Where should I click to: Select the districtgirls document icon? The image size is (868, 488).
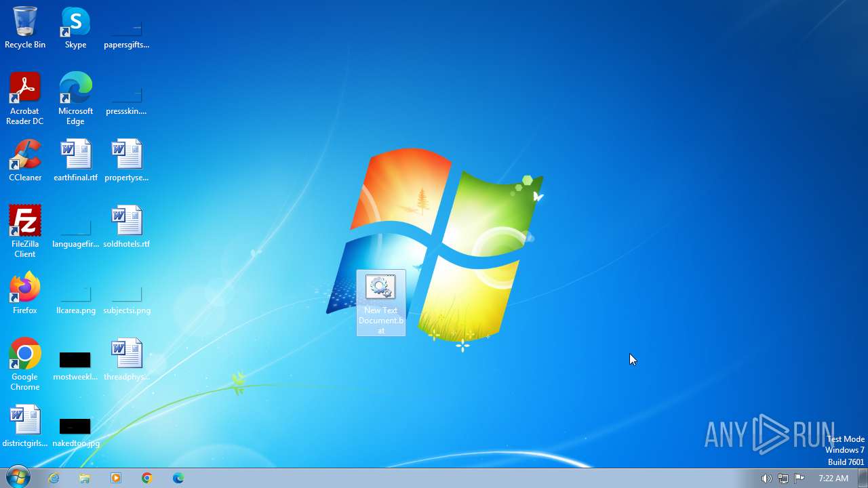pos(25,427)
